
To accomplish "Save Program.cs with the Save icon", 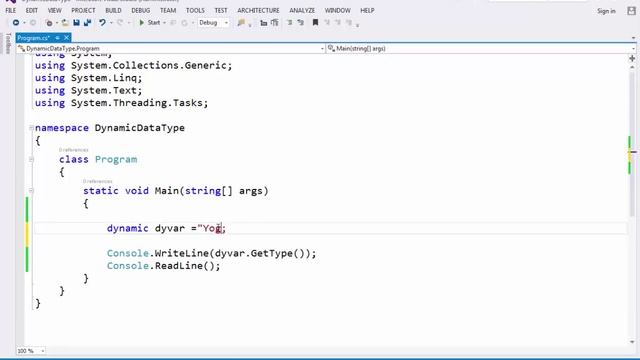I will (76, 23).
